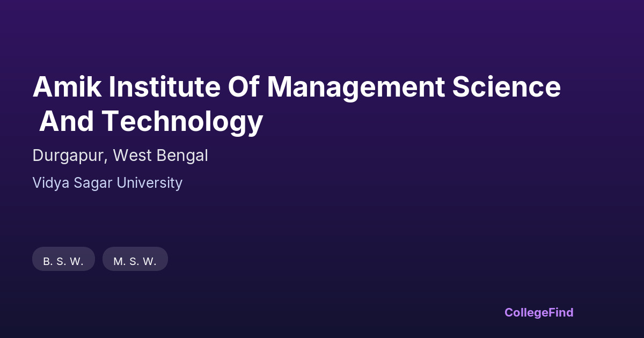Click "West Bengal" in the location line

[x=160, y=156]
